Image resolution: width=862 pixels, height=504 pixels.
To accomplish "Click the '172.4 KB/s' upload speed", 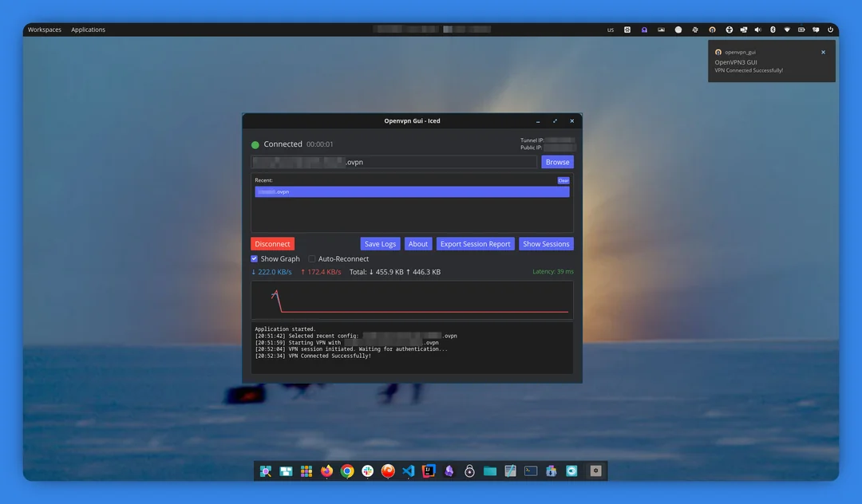I will (x=321, y=272).
